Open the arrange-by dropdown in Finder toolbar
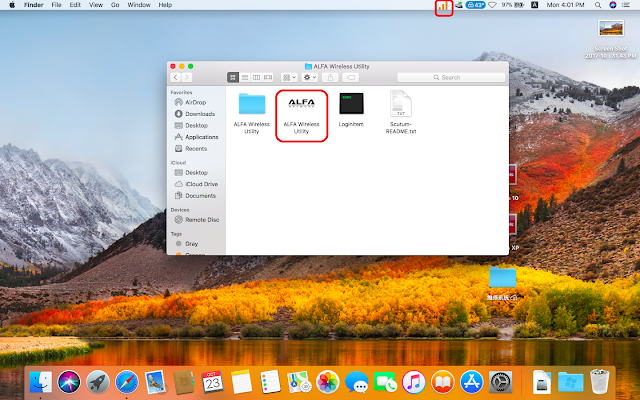 point(288,77)
